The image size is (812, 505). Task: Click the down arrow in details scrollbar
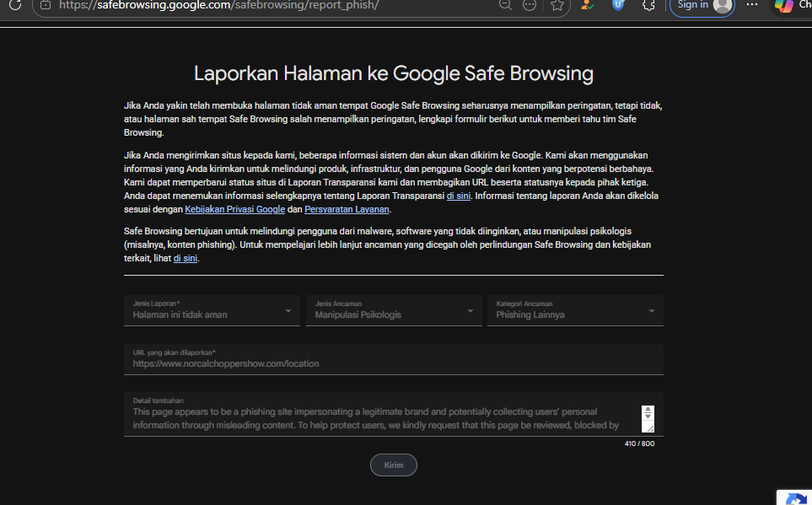(x=648, y=416)
